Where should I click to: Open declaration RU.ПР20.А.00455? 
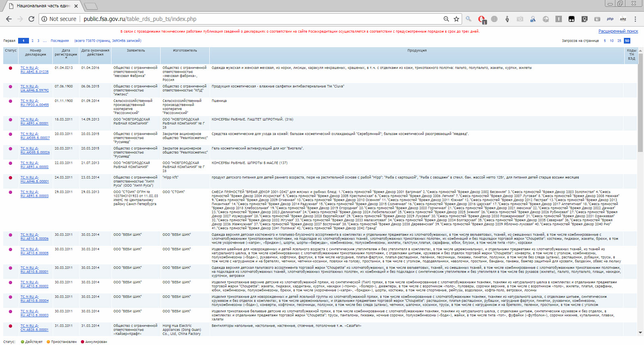click(x=35, y=103)
